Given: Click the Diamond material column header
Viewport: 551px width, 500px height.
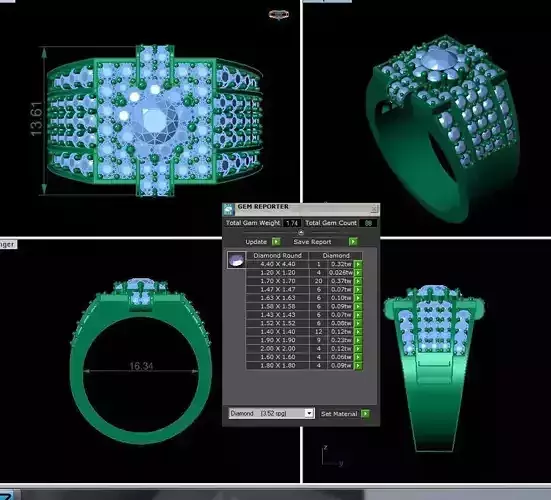Looking at the screenshot, I should coord(336,255).
